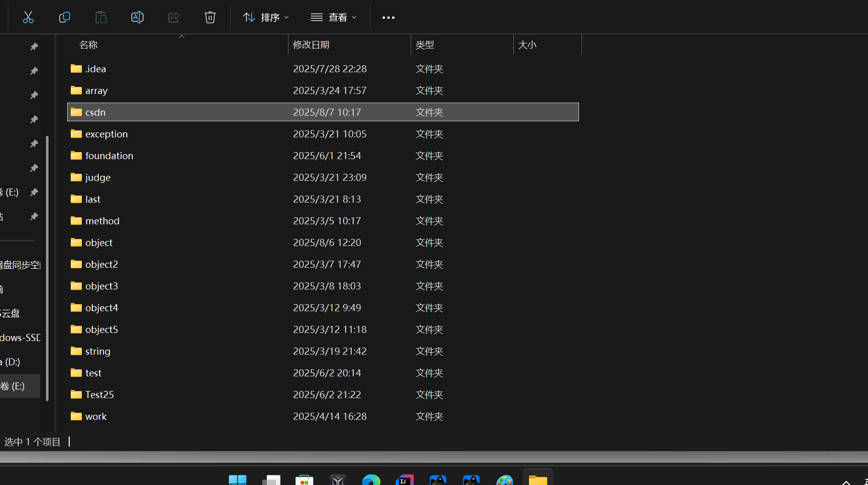Click the 选中 1 个项目 status text

point(32,442)
